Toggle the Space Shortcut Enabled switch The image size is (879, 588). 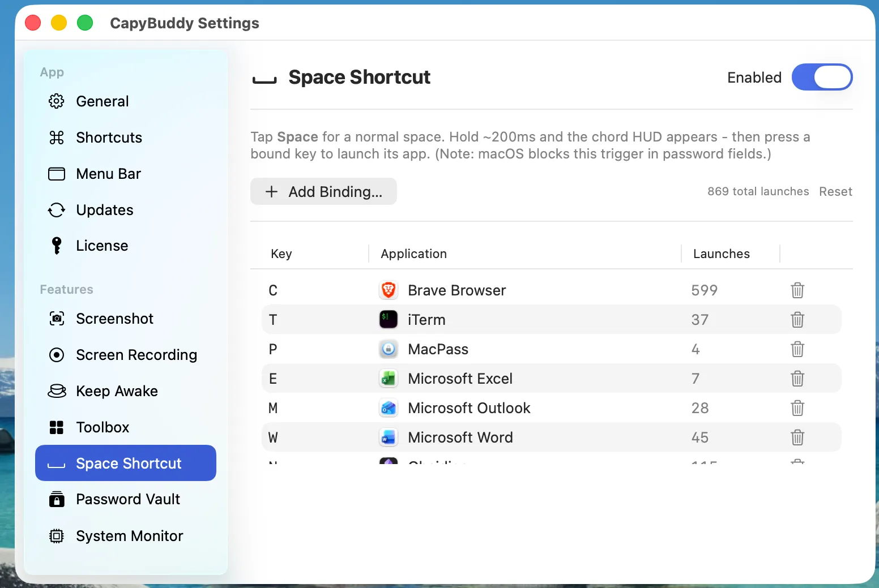click(822, 77)
